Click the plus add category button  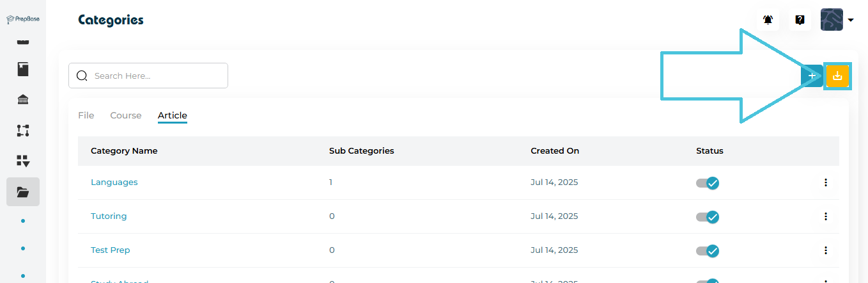812,76
